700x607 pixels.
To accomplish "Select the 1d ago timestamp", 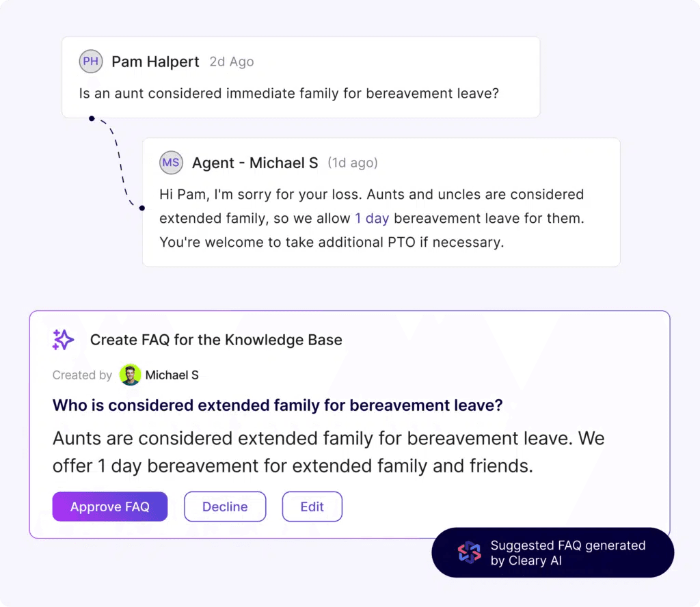I will point(353,163).
